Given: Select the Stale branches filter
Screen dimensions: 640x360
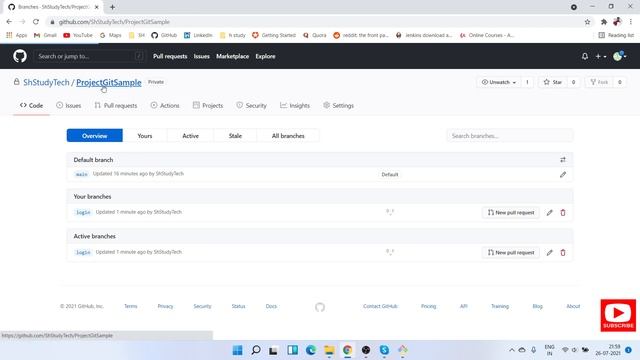Looking at the screenshot, I should point(235,136).
